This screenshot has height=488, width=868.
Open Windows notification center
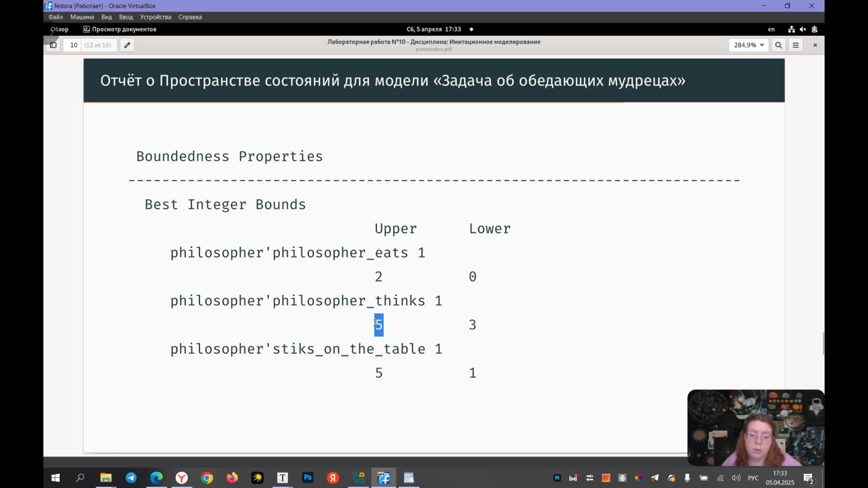(809, 478)
